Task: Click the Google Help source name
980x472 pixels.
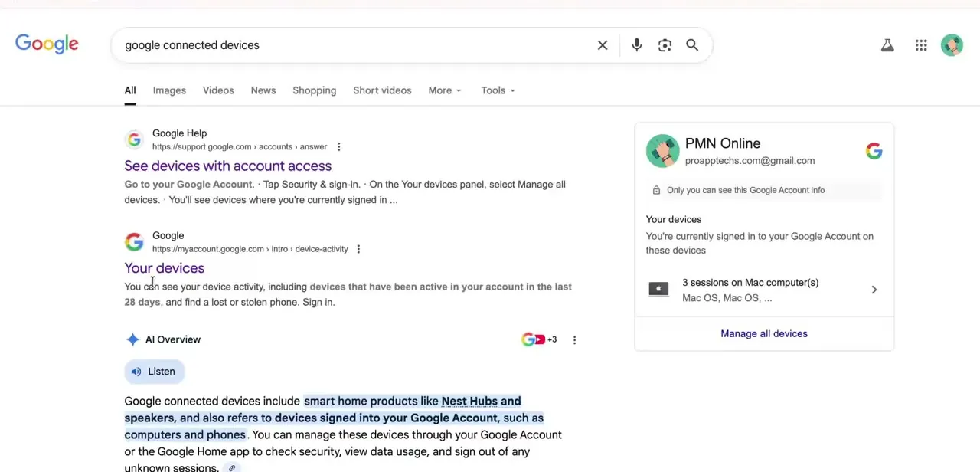Action: pyautogui.click(x=179, y=133)
